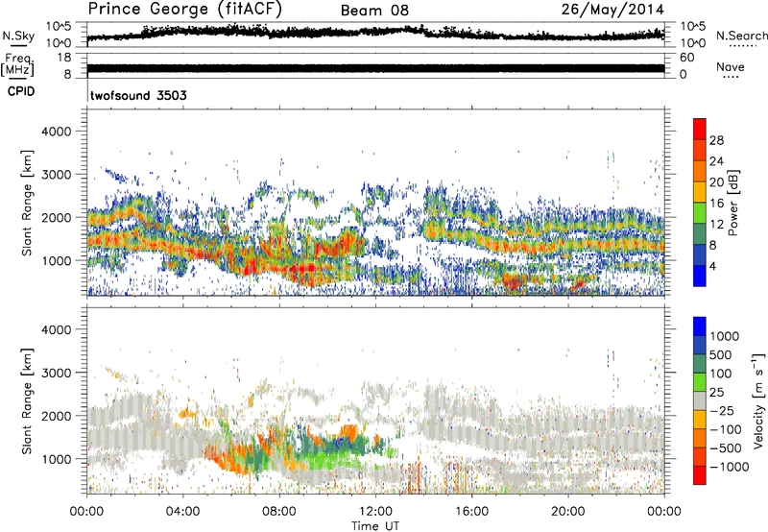Click the '12:00' time axis tick label
The height and width of the screenshot is (532, 768).
[x=375, y=512]
